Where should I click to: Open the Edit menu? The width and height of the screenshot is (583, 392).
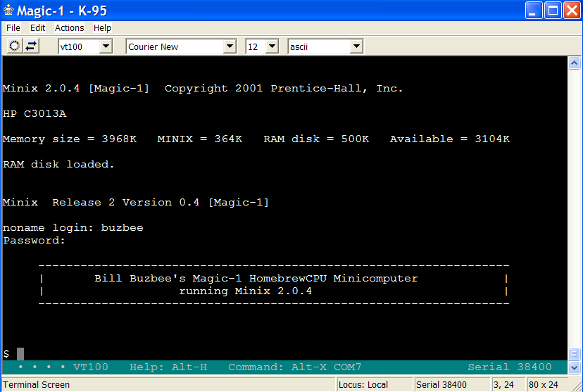pos(37,28)
